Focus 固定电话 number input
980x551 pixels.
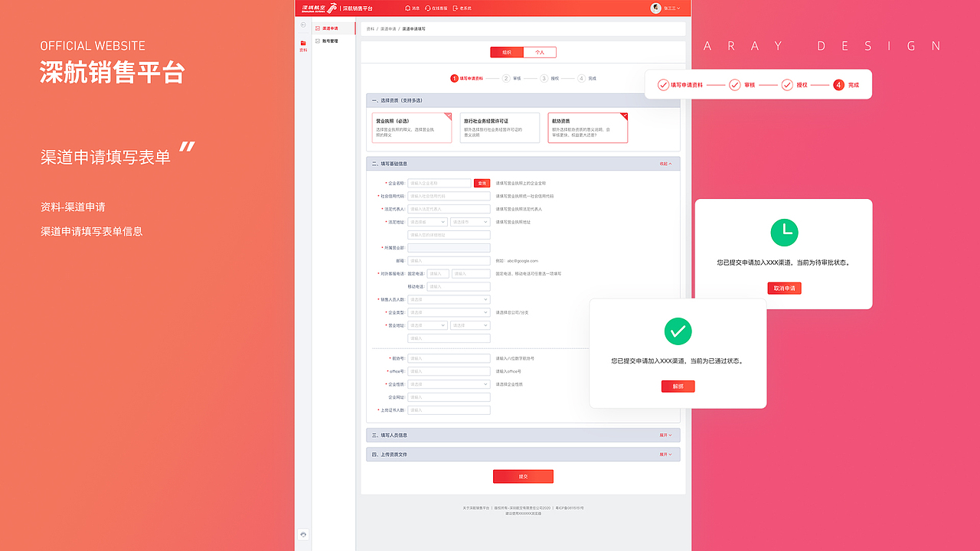pyautogui.click(x=471, y=273)
